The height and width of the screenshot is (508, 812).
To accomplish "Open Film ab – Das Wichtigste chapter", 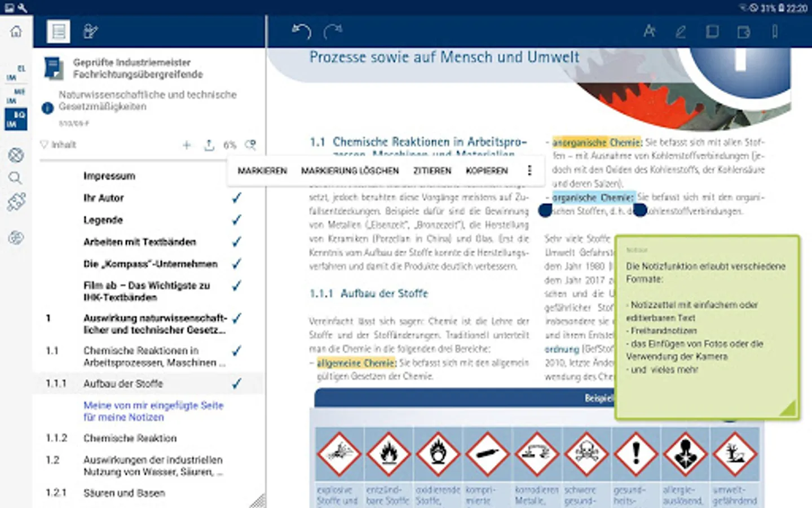I will pos(147,291).
